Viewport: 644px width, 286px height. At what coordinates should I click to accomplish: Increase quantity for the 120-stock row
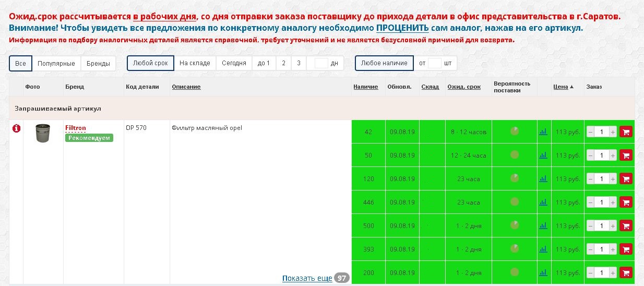pos(613,179)
